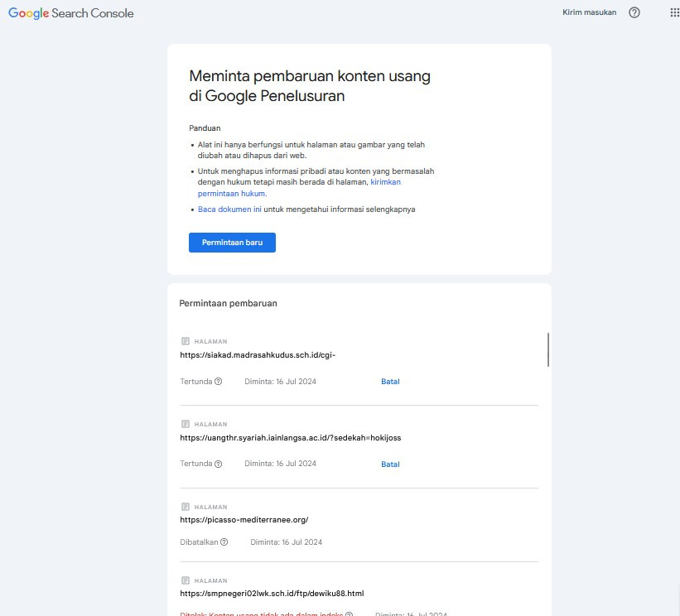Open the Google Search Console logo
Image resolution: width=680 pixels, height=616 pixels.
pyautogui.click(x=71, y=13)
